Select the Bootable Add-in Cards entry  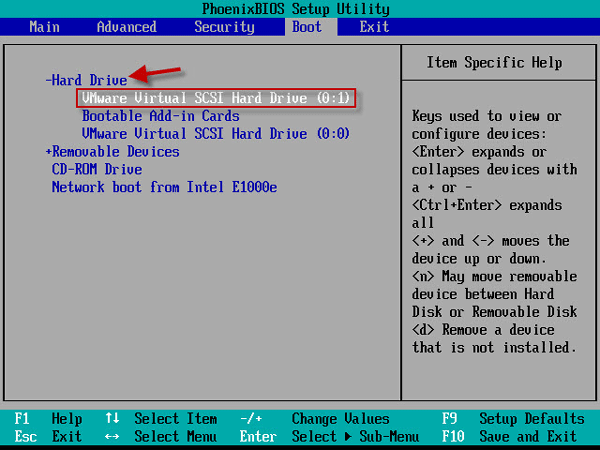pos(161,116)
